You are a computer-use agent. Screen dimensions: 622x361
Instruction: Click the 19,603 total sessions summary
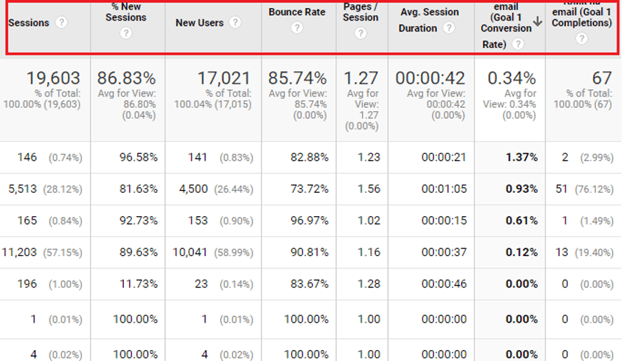53,78
